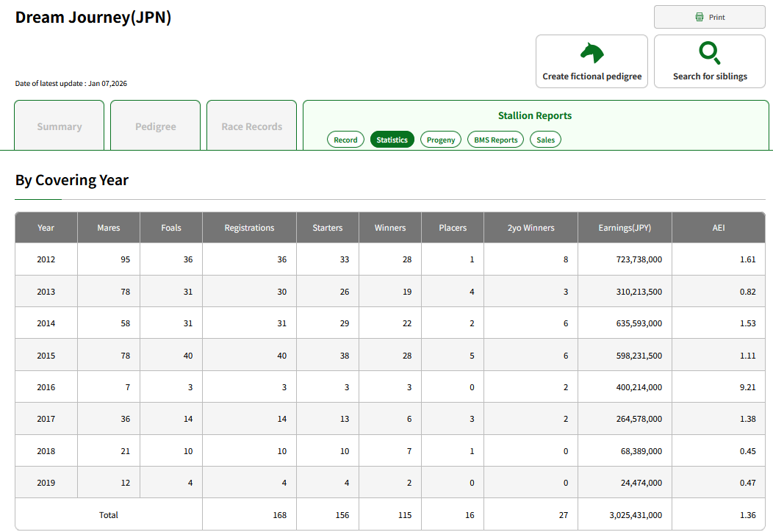The image size is (773, 532).
Task: Open the Search for siblings button
Action: click(710, 62)
